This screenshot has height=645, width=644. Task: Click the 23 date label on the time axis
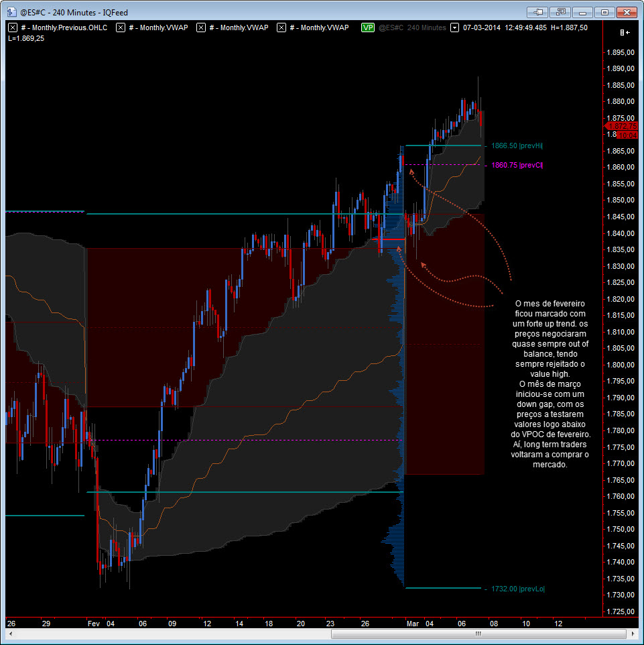[x=330, y=624]
